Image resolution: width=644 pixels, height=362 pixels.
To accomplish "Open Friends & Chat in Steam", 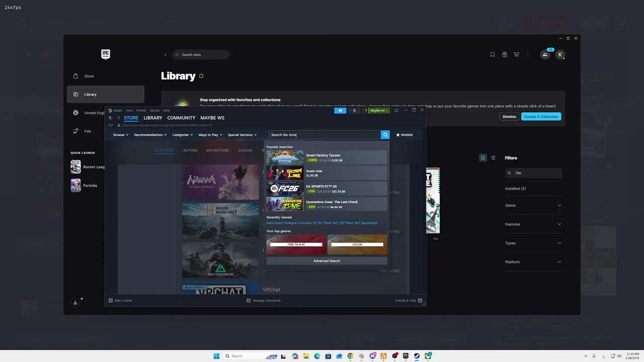I will pyautogui.click(x=409, y=300).
